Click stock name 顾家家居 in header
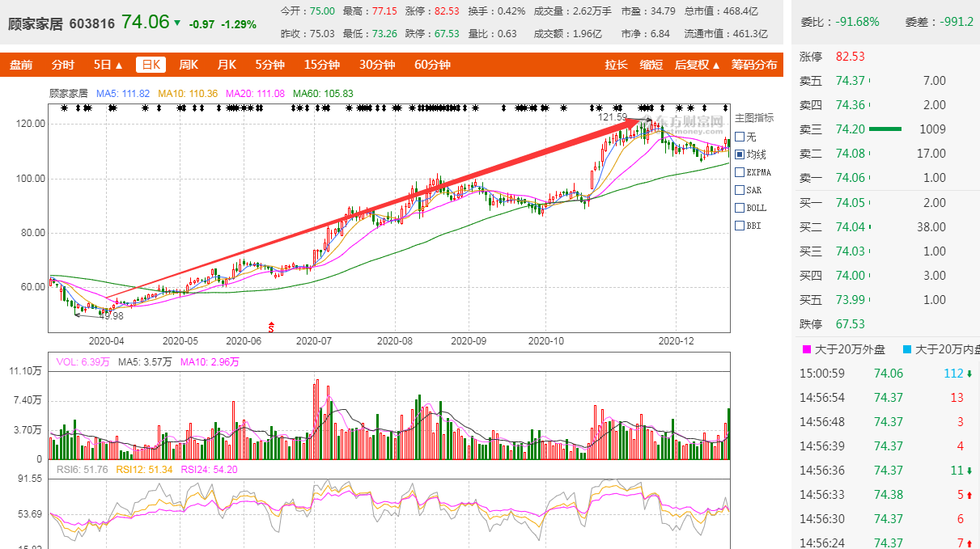 [x=35, y=24]
